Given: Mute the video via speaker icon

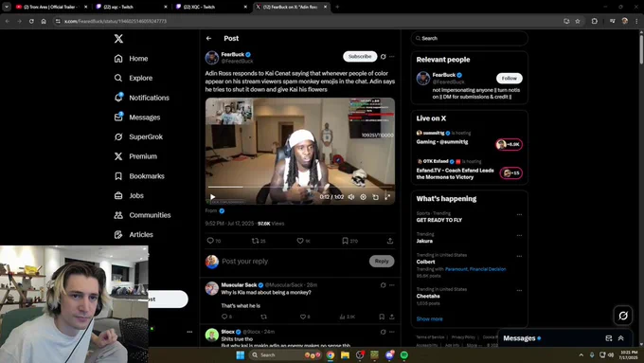Looking at the screenshot, I should click(351, 197).
